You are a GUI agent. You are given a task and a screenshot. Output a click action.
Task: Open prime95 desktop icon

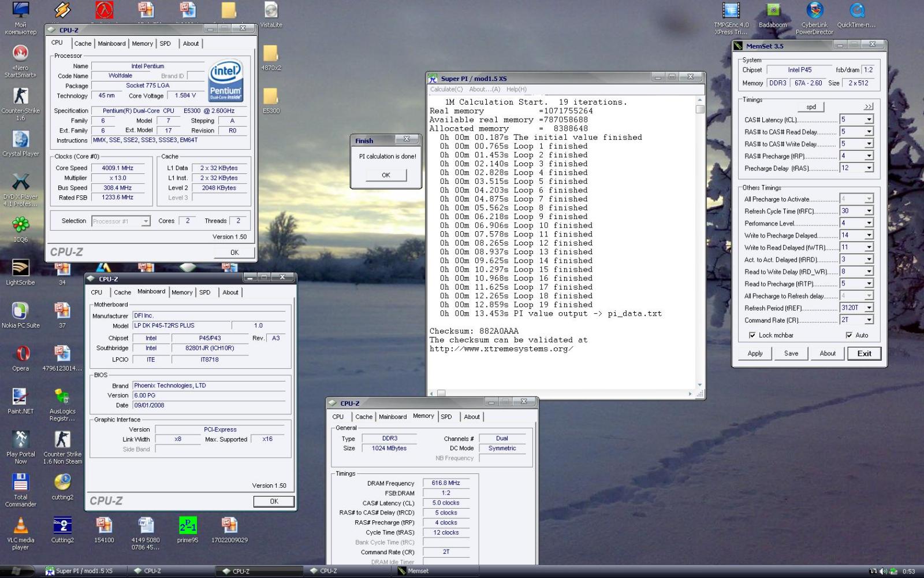click(188, 529)
